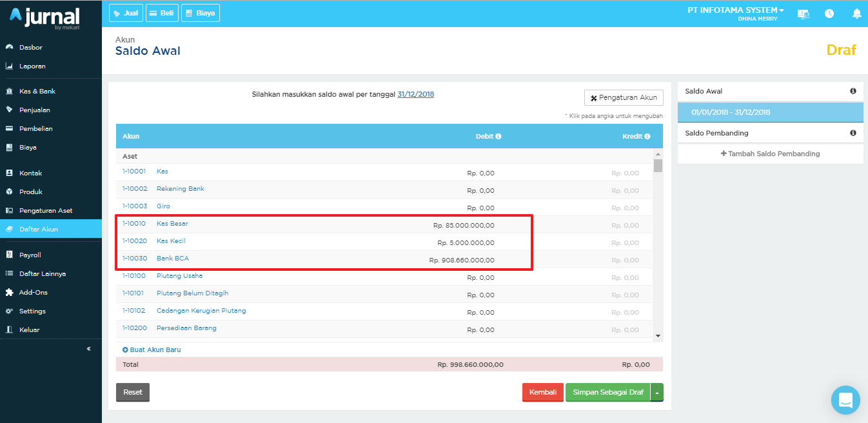The image size is (868, 423).
Task: Click the Reset button
Action: 133,392
